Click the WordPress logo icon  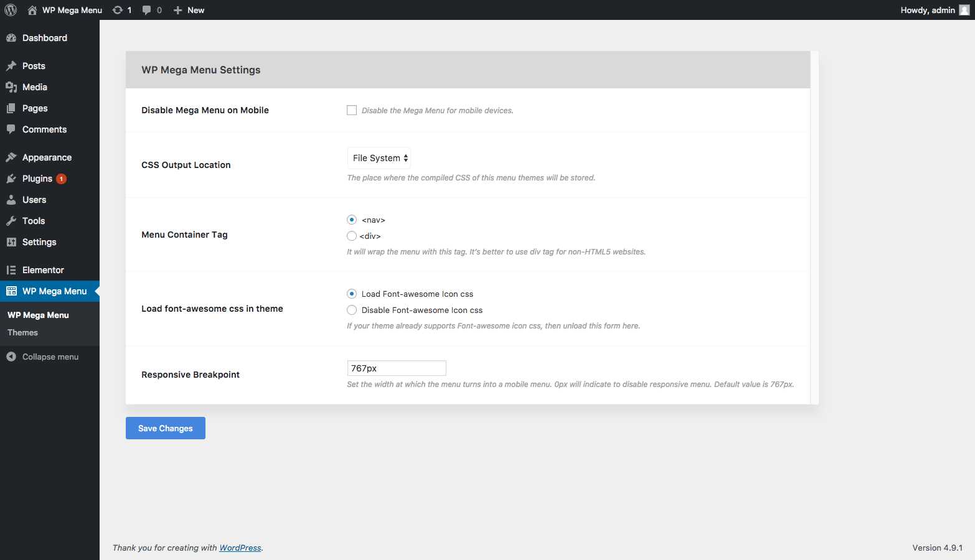11,10
